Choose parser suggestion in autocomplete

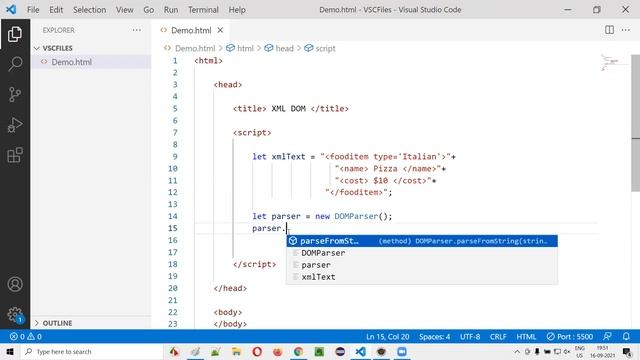click(x=422, y=265)
